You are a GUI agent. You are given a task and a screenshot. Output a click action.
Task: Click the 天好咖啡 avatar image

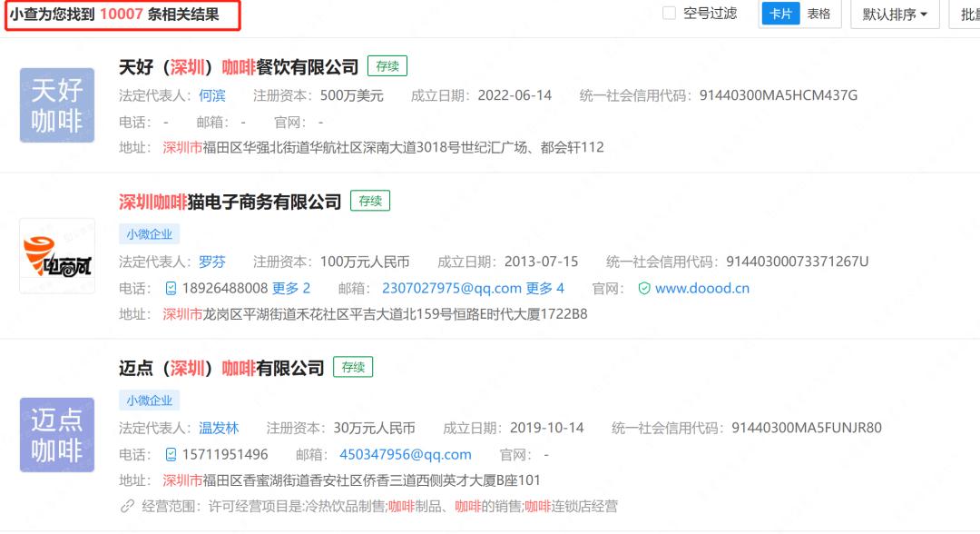tap(57, 105)
